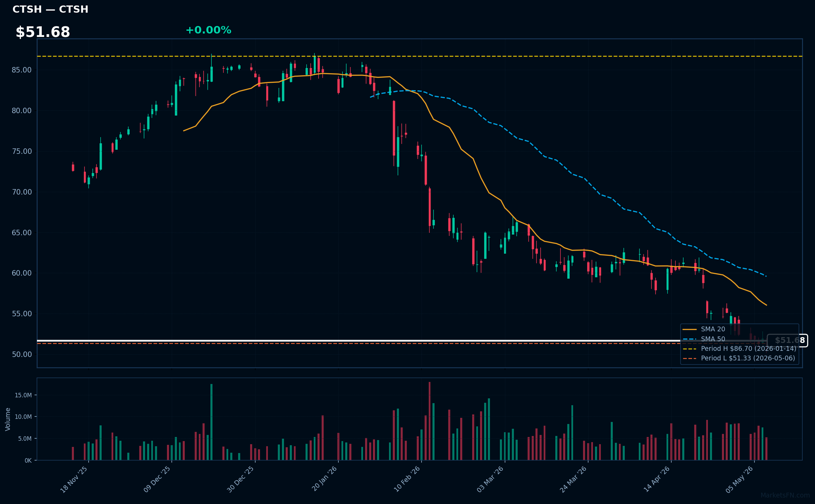Screen dimensions: 815x504
Task: Click the 10 Feb '26 date label
Action: [407, 479]
